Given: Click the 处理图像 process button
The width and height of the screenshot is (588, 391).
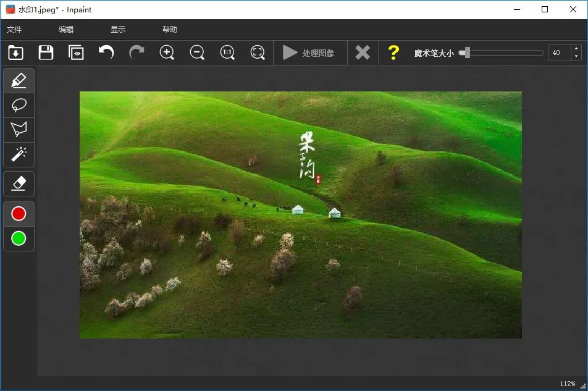Looking at the screenshot, I should tap(309, 53).
